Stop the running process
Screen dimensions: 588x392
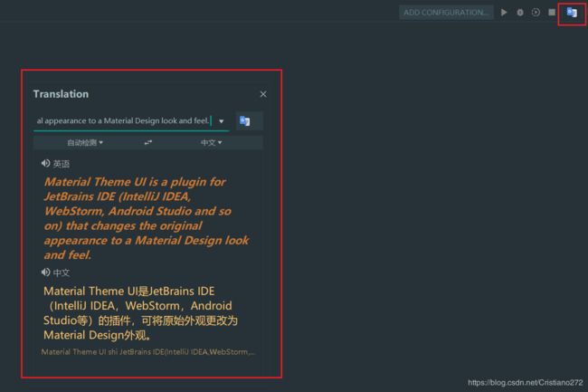[552, 13]
